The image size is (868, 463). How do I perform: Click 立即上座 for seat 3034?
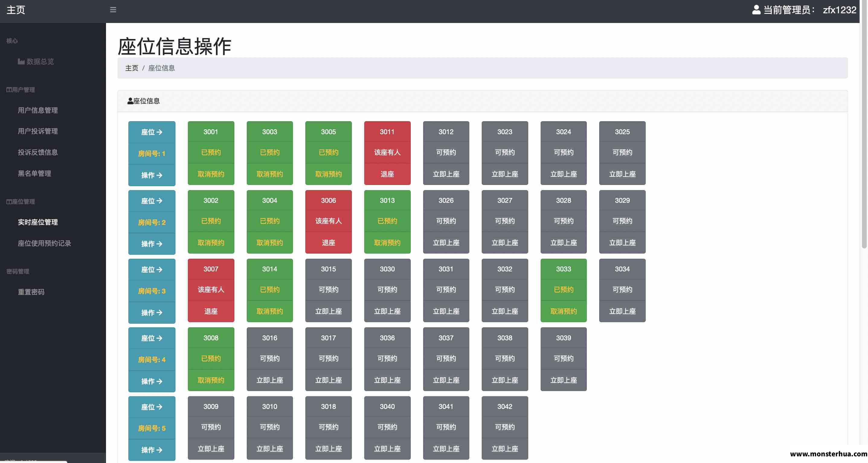[x=622, y=312]
